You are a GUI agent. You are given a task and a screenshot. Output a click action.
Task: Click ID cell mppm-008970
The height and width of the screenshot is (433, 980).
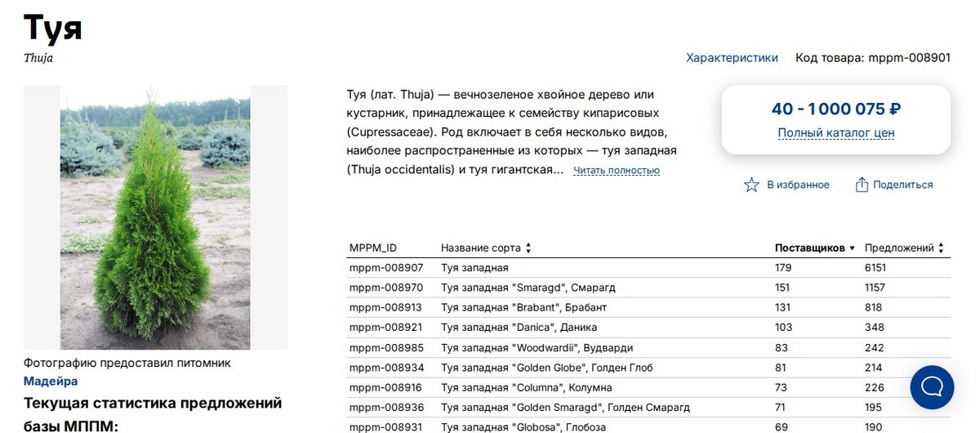coord(386,288)
